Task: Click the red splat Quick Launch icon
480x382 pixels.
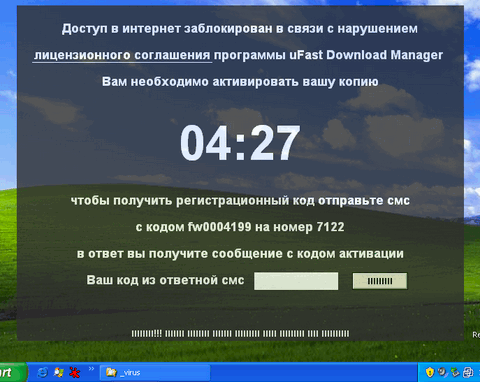Action: click(75, 372)
